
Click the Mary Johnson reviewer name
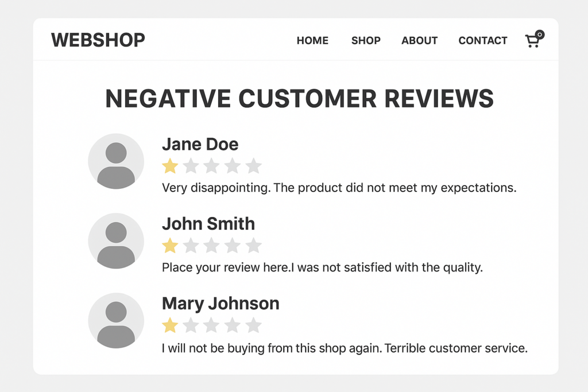point(220,303)
